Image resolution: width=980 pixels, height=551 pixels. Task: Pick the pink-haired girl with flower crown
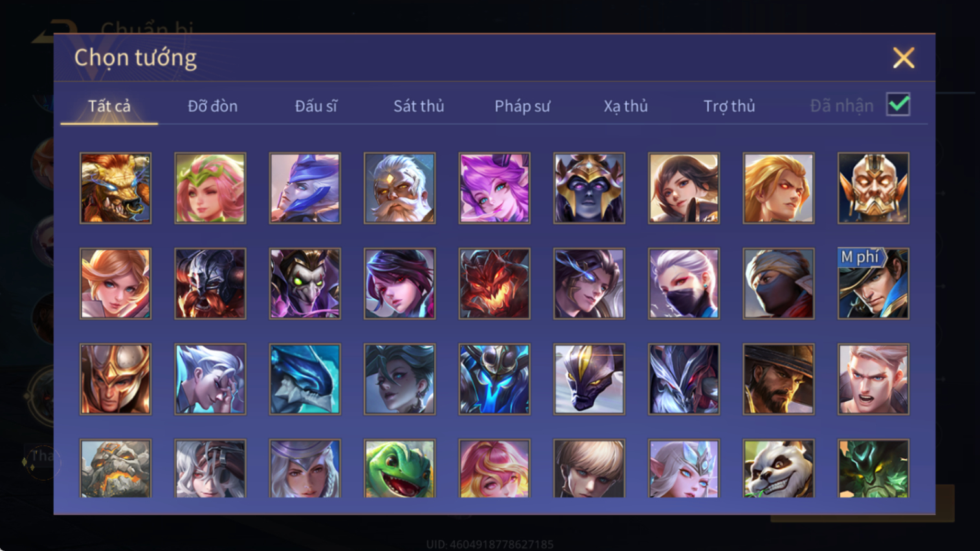[210, 188]
